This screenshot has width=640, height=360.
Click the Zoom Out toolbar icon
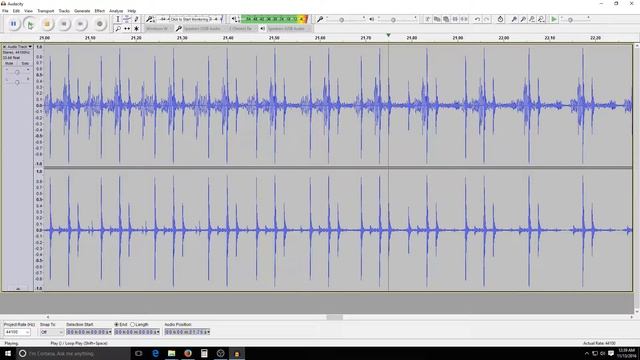pyautogui.click(x=523, y=19)
